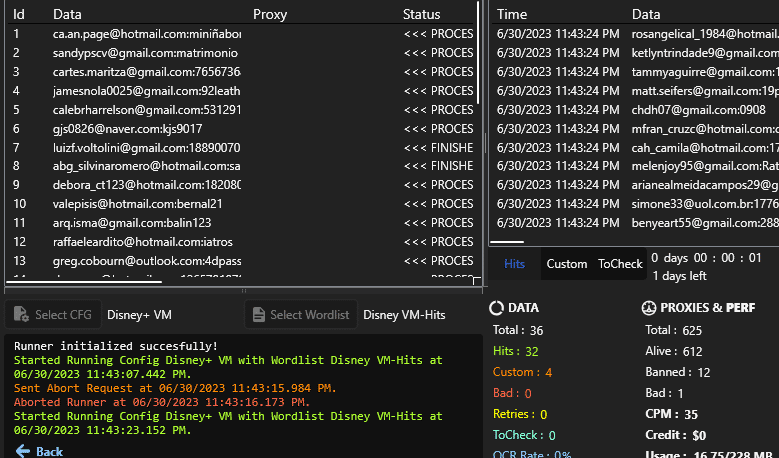Image resolution: width=779 pixels, height=458 pixels.
Task: Click the hits list horizontal scrollbar
Action: click(509, 241)
